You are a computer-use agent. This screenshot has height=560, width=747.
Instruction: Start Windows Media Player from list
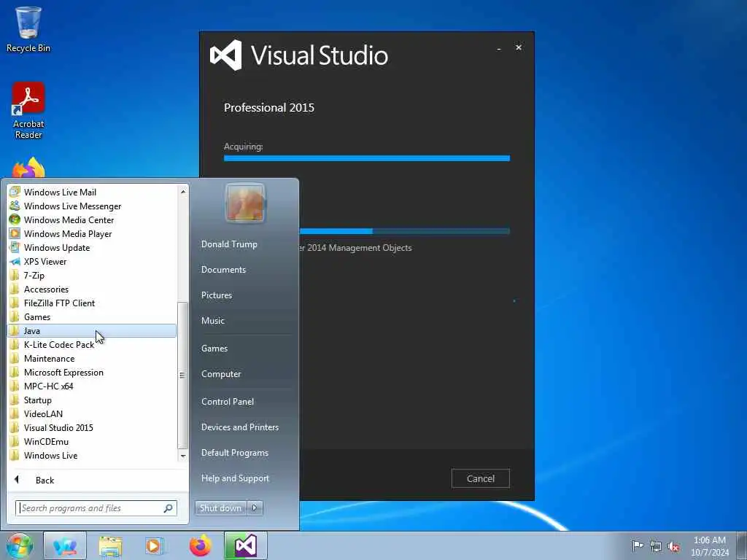[x=92, y=234]
